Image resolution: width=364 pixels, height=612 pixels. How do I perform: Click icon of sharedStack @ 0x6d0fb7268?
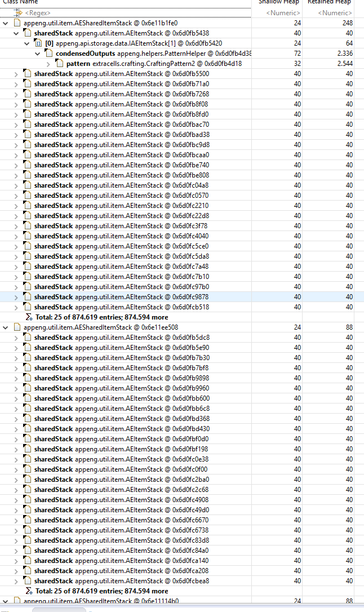pos(27,94)
